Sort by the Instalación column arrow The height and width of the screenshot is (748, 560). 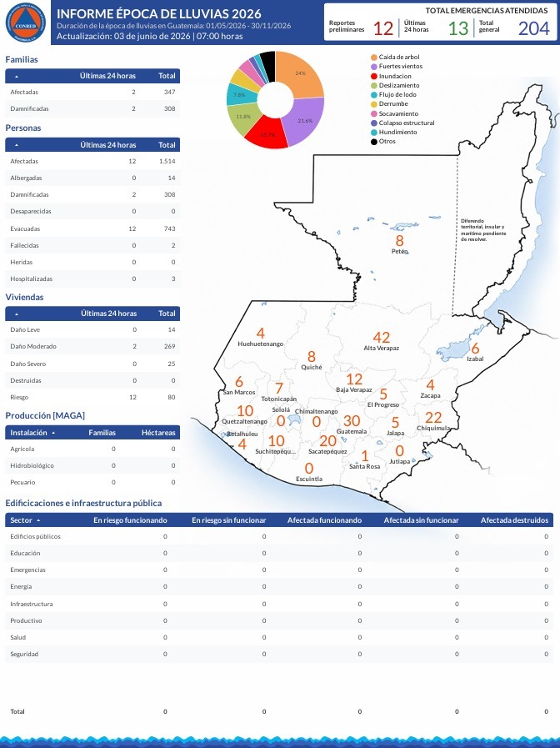(x=53, y=433)
